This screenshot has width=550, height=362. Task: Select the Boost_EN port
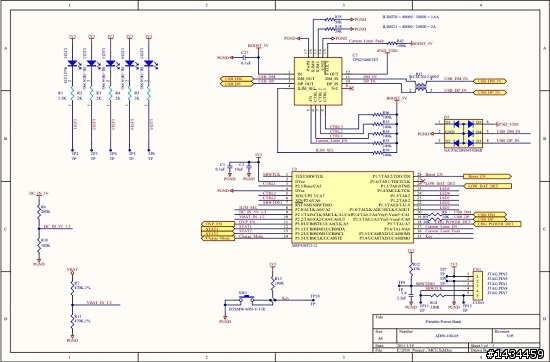(x=488, y=176)
